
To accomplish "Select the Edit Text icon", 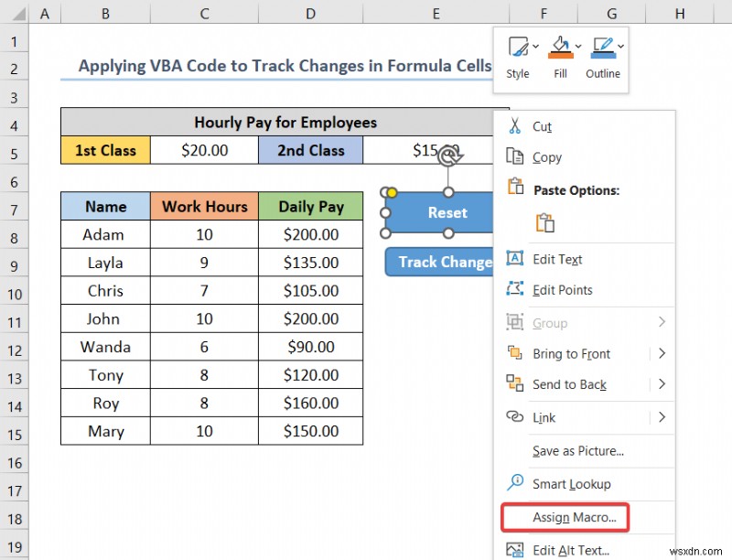I will [x=515, y=259].
